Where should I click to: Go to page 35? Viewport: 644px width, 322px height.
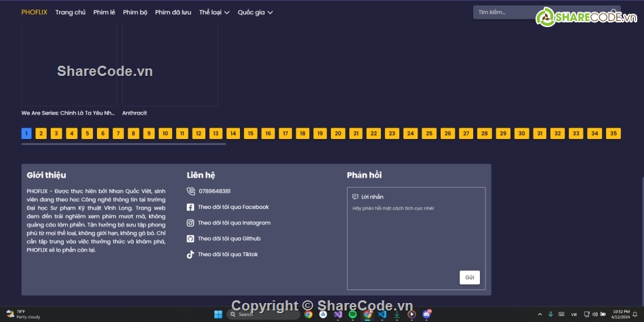pos(613,134)
